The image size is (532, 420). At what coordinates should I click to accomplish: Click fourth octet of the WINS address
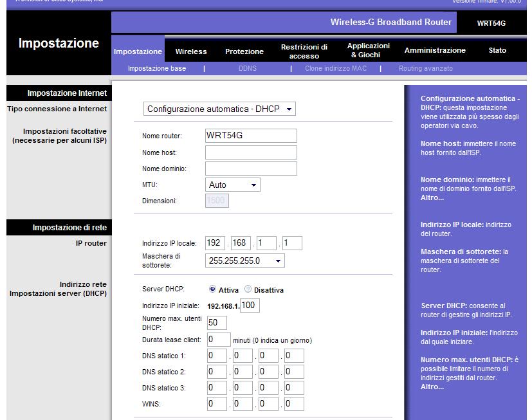[294, 404]
